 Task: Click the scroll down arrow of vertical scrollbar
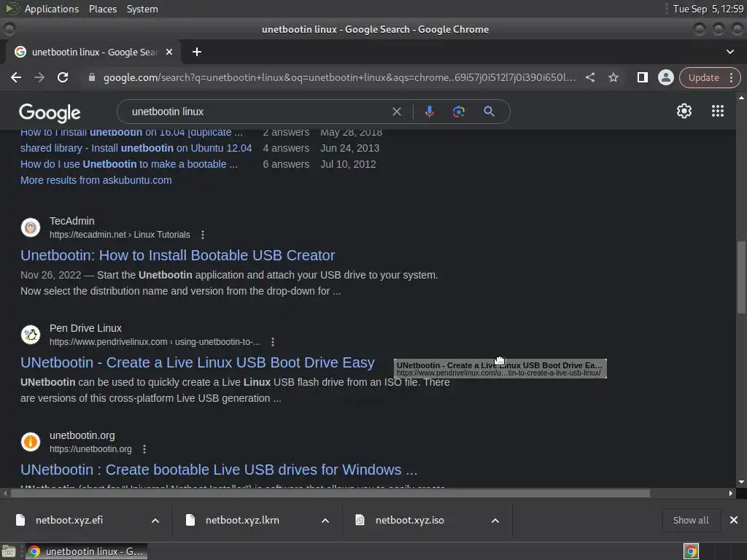pos(741,482)
